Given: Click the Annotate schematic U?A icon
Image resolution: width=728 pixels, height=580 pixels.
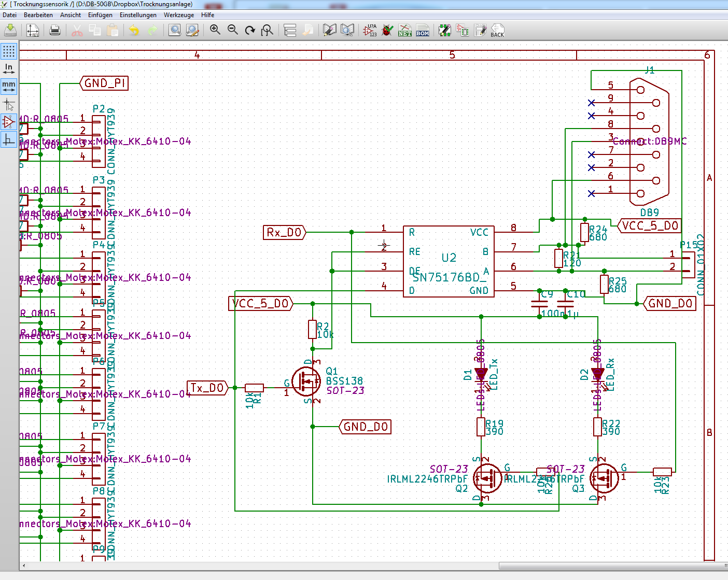Looking at the screenshot, I should point(370,30).
